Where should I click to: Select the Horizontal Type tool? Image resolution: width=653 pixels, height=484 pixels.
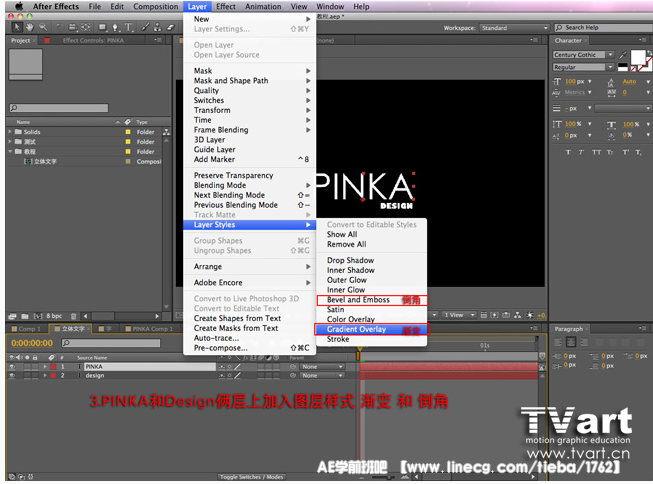(x=129, y=27)
